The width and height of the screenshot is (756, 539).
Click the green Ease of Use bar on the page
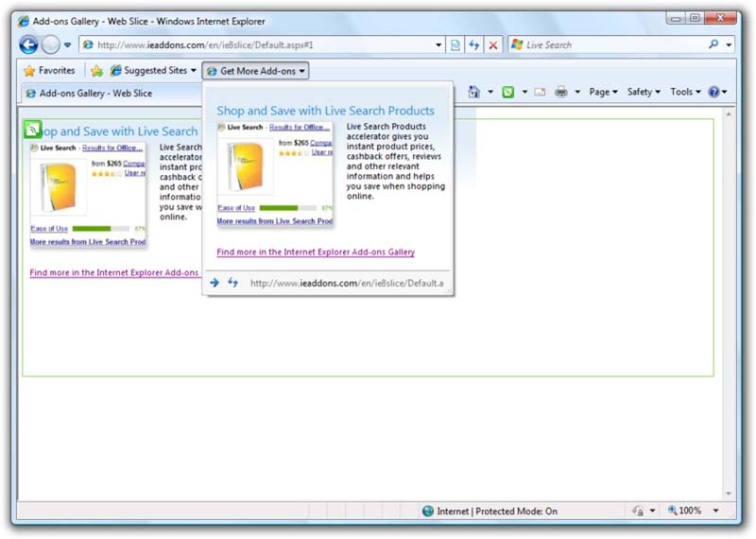92,229
